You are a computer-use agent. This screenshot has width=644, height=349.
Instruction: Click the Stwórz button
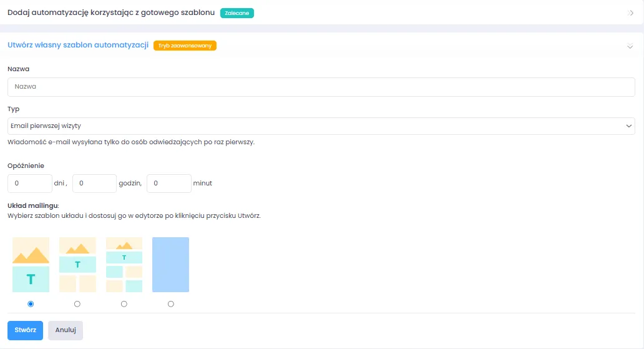25,330
